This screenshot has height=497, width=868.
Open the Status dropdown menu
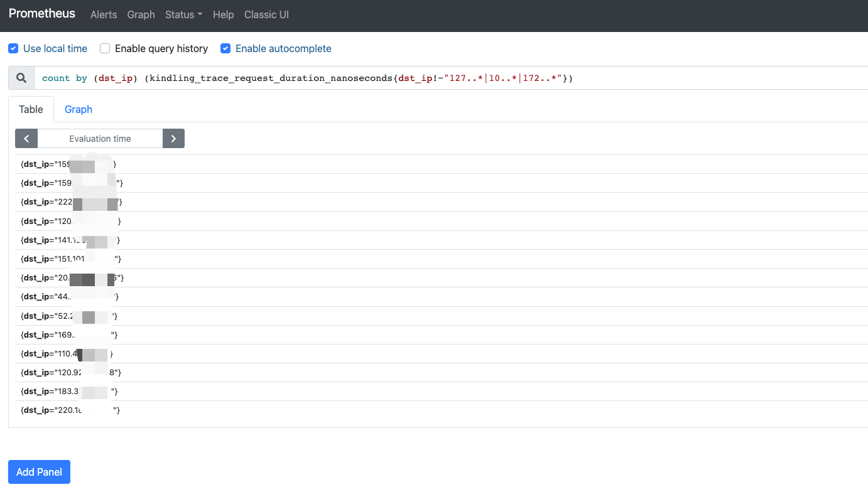coord(183,15)
